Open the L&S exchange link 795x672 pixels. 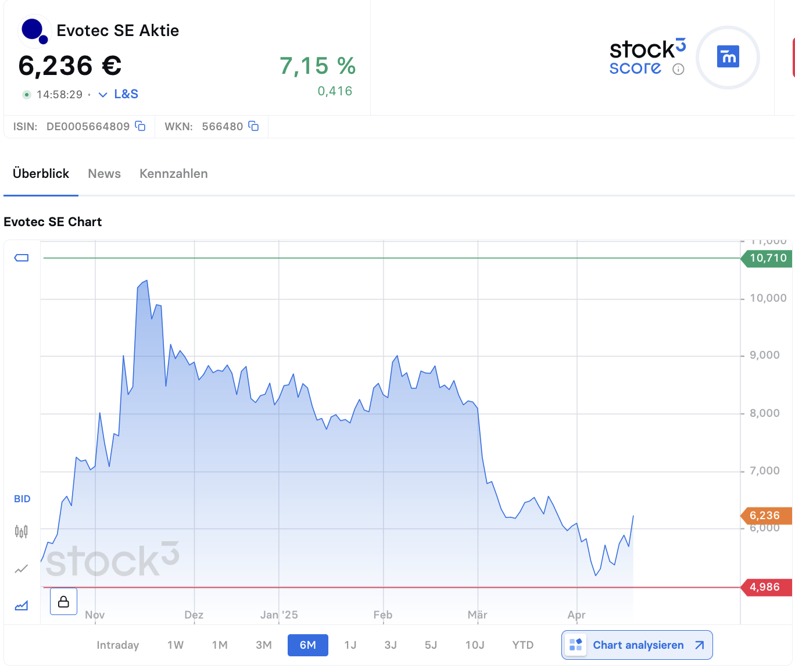point(126,94)
